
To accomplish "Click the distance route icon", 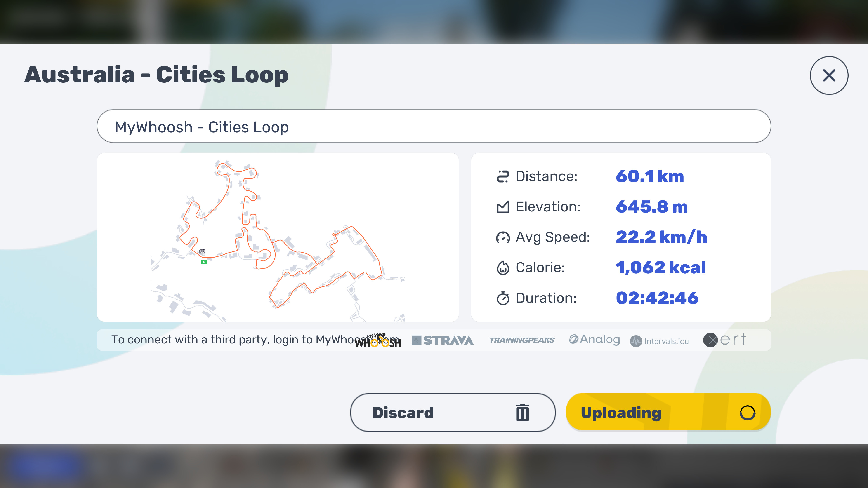I will (503, 176).
